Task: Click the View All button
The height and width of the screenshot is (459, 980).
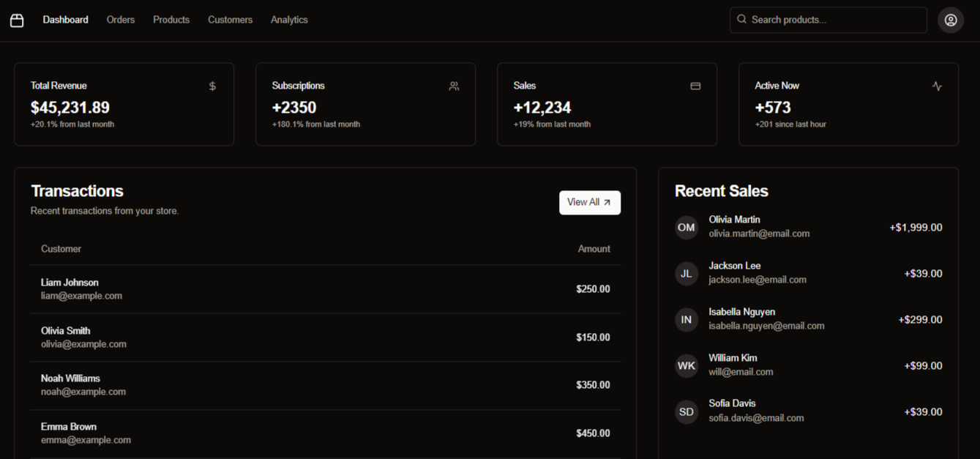Action: [590, 202]
